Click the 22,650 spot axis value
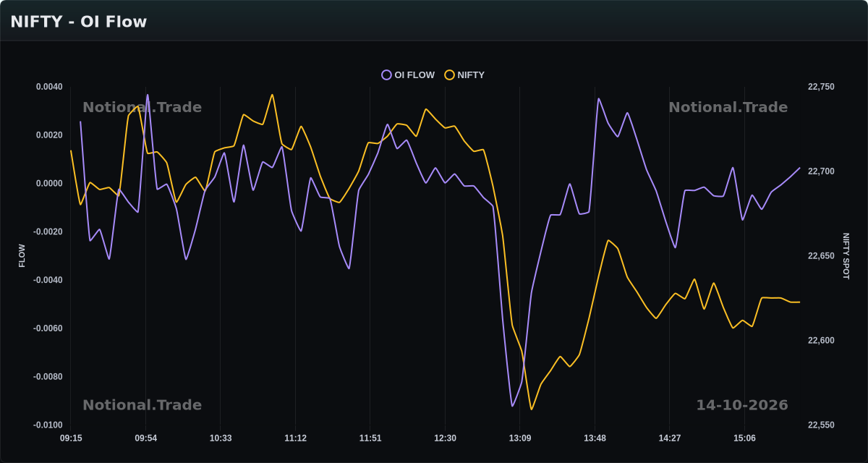Viewport: 868px width, 463px height. pos(821,256)
